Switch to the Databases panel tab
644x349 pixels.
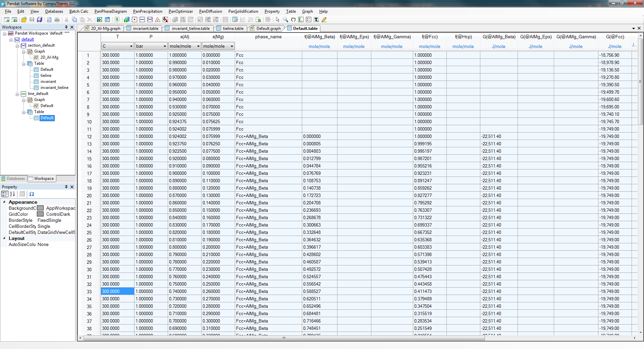(13, 179)
